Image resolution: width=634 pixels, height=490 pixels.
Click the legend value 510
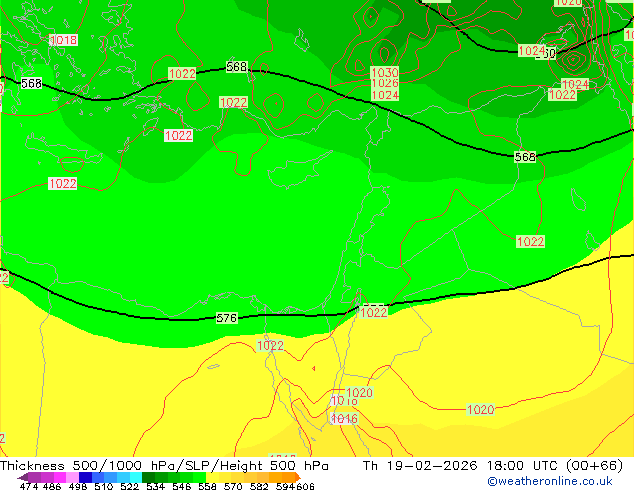tap(104, 486)
